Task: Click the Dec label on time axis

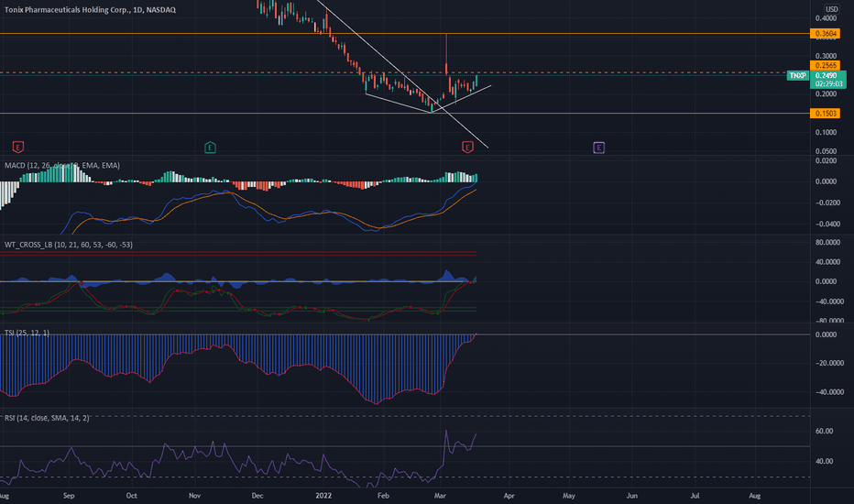Action: point(257,496)
